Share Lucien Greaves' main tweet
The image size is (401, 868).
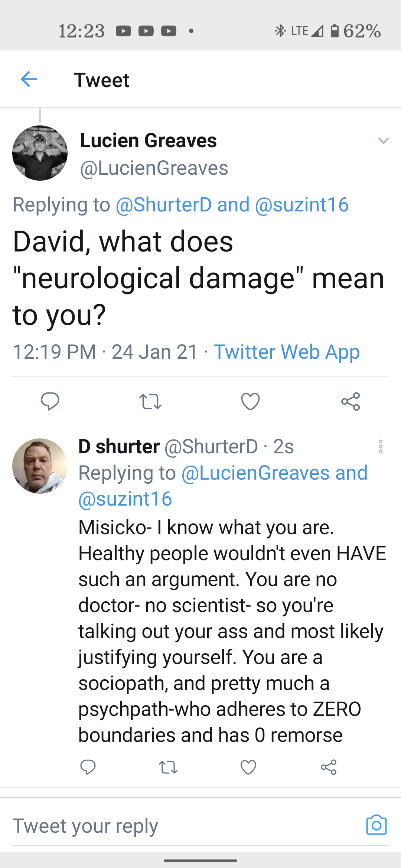tap(351, 401)
